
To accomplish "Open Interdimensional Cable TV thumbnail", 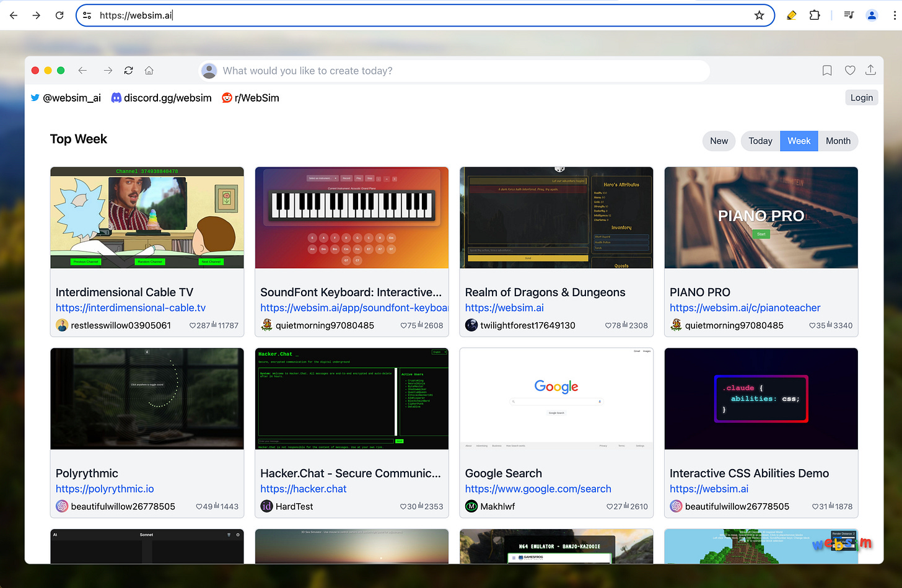I will pos(147,217).
